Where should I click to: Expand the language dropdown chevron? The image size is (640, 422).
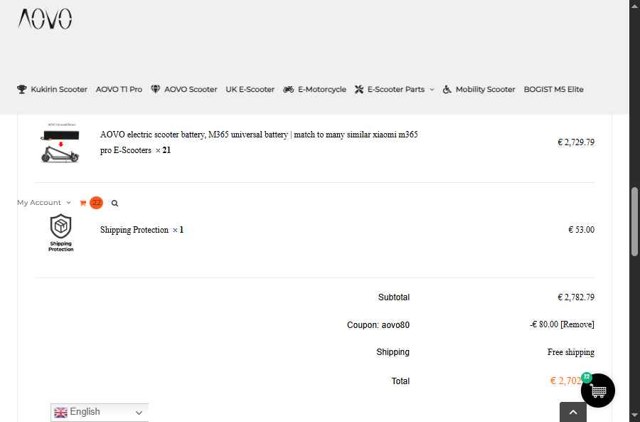click(139, 413)
